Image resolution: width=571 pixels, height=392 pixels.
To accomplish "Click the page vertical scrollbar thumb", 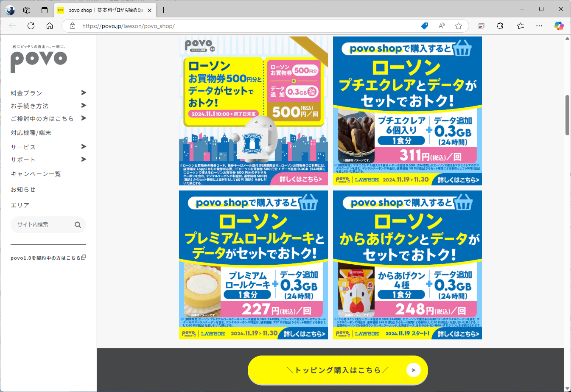I will tap(567, 115).
